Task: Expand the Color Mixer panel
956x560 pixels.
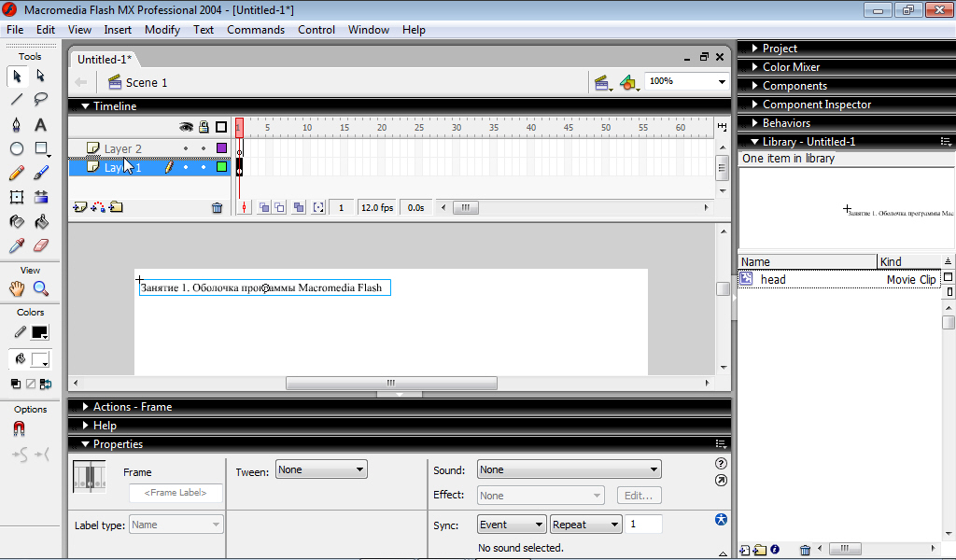Action: (x=754, y=67)
